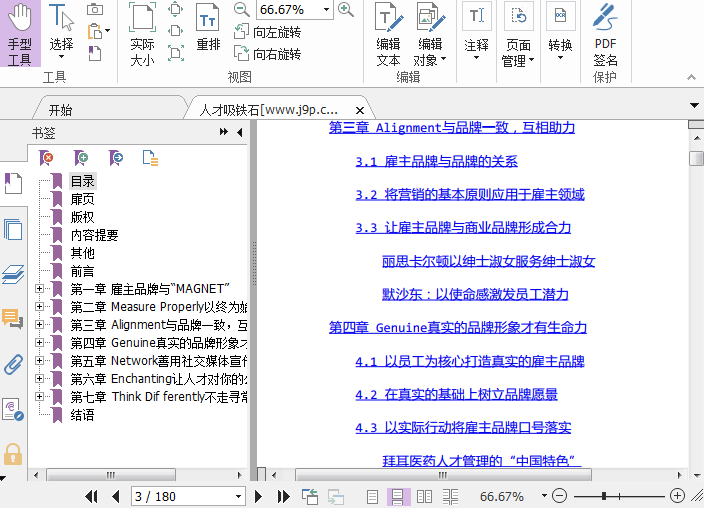Screen dimensions: 704x508
Task: Collapse the bookmark panel with left arrow
Action: (x=240, y=132)
